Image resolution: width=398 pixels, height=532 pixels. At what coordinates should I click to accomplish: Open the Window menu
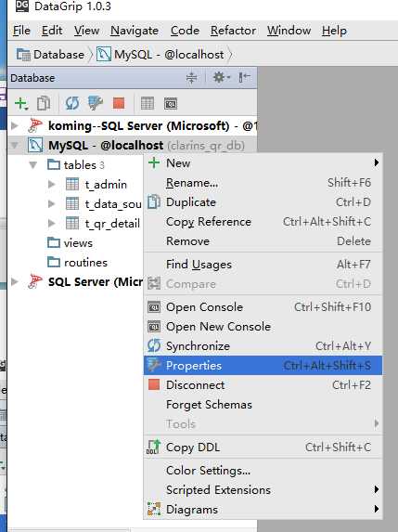[x=289, y=31]
